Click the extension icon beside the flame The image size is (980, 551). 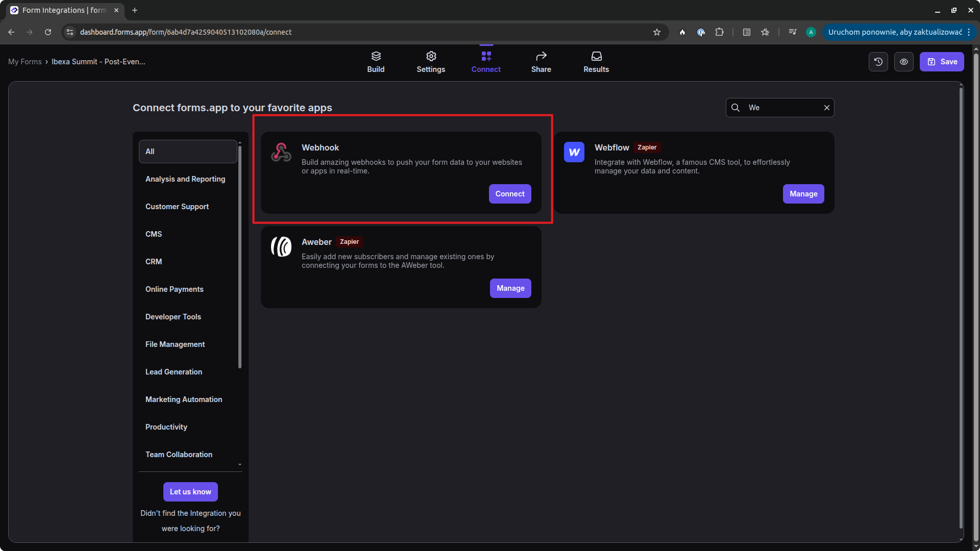(x=701, y=32)
